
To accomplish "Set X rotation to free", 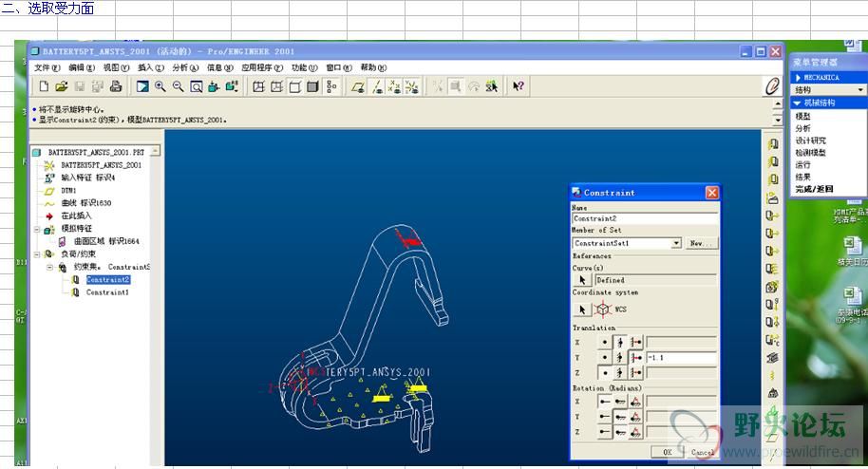I will pyautogui.click(x=605, y=402).
